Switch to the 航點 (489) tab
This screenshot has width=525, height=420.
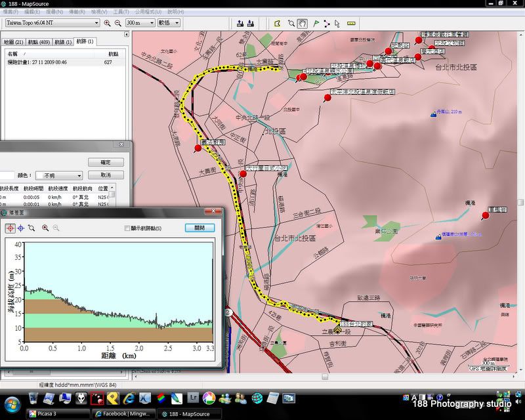point(39,41)
